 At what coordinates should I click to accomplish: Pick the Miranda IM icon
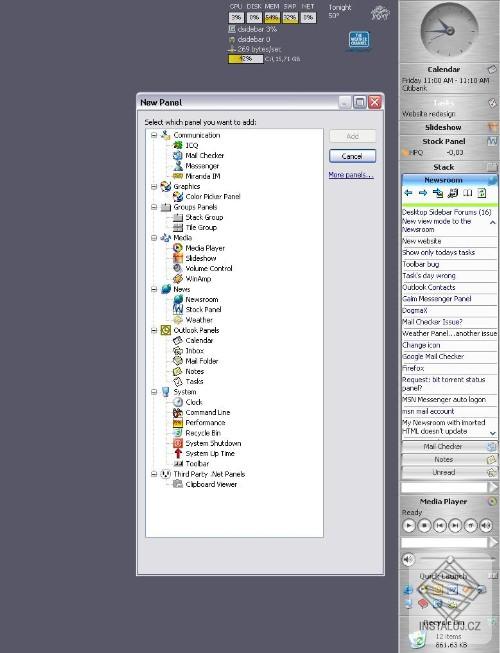(178, 176)
